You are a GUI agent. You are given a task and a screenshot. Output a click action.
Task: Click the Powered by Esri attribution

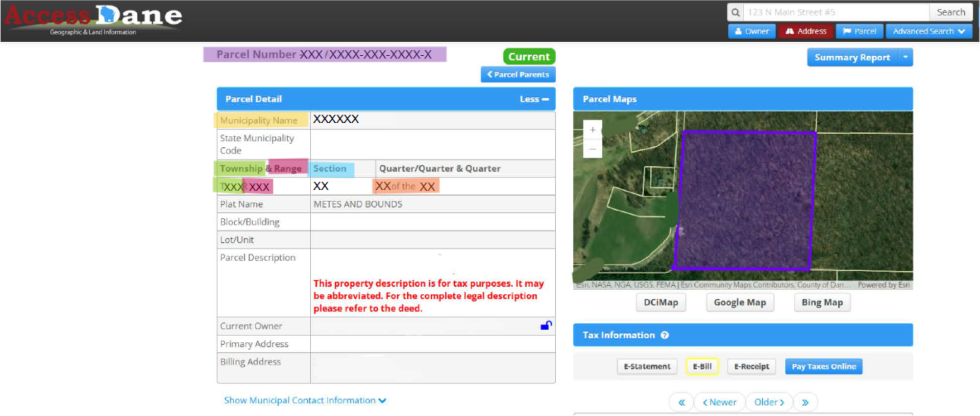click(883, 285)
